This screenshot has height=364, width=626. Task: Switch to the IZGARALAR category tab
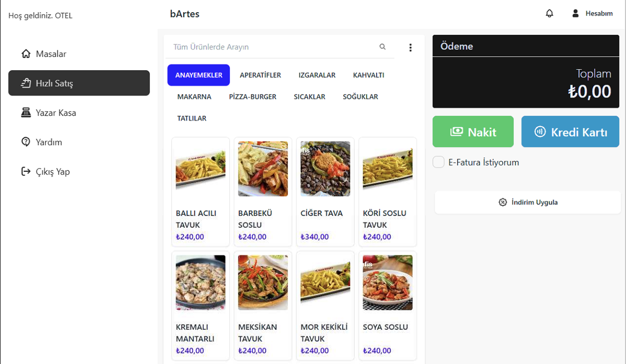click(317, 75)
